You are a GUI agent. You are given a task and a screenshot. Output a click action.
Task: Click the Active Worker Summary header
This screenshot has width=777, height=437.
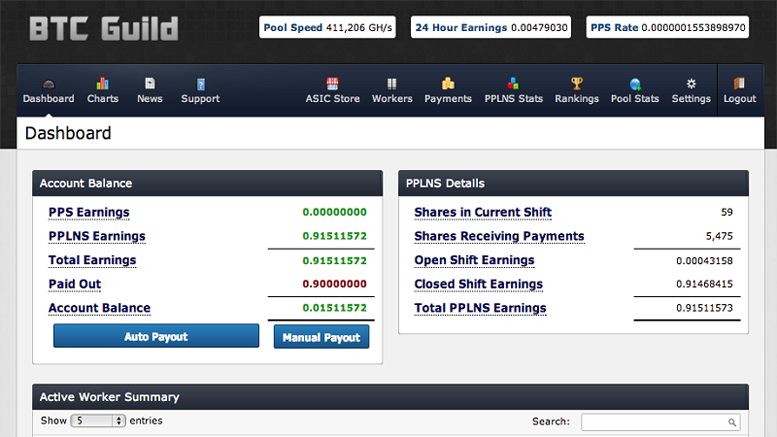390,397
